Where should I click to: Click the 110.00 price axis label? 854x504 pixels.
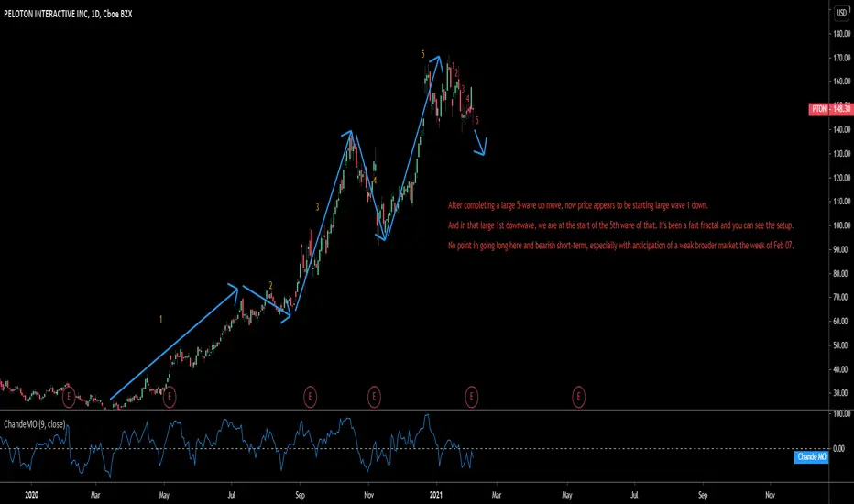click(x=841, y=201)
